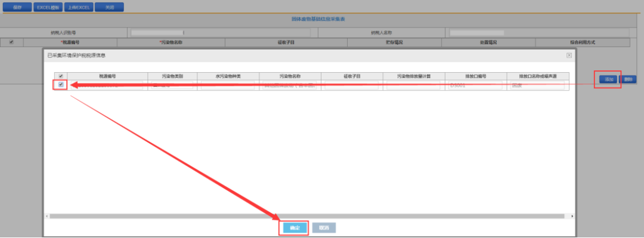Download the EXCEL模板 template

click(48, 7)
